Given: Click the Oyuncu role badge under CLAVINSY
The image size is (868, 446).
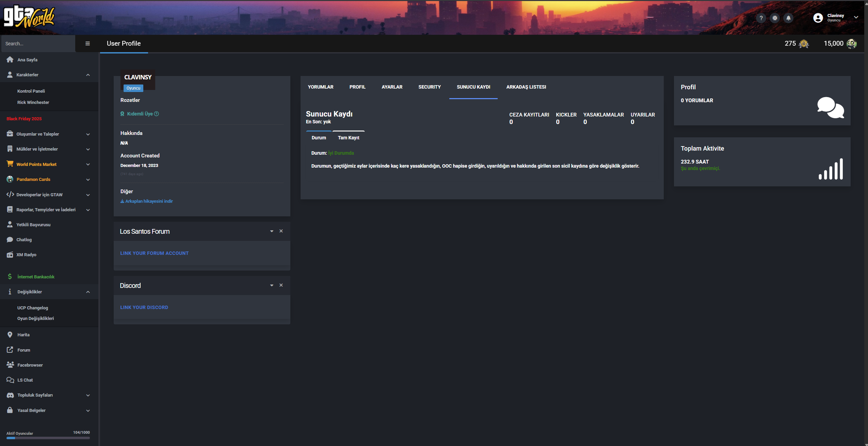Looking at the screenshot, I should pyautogui.click(x=133, y=88).
